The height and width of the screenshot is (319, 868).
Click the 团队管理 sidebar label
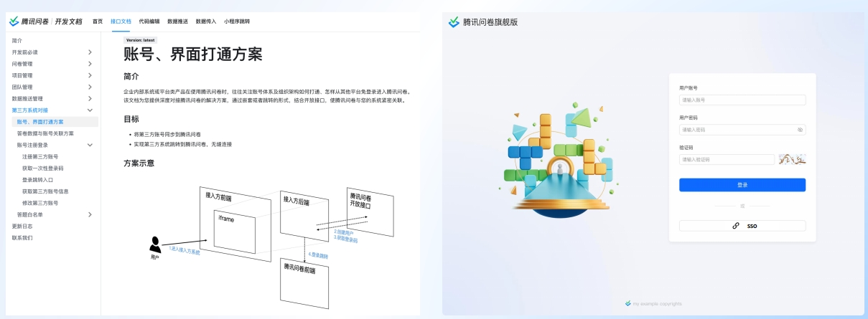(22, 87)
